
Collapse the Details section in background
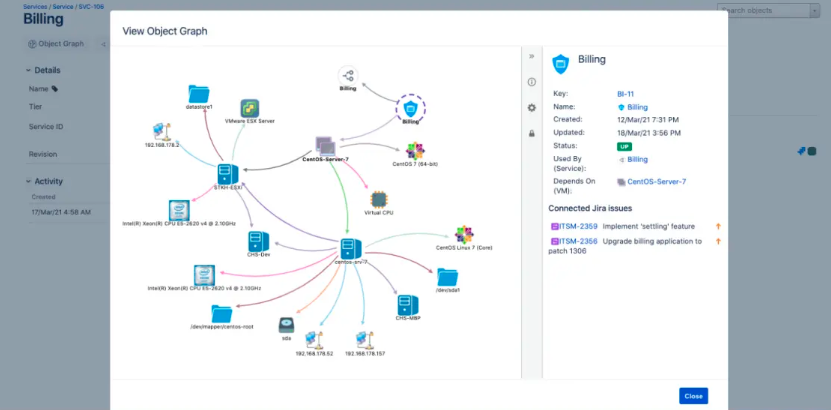(x=28, y=70)
